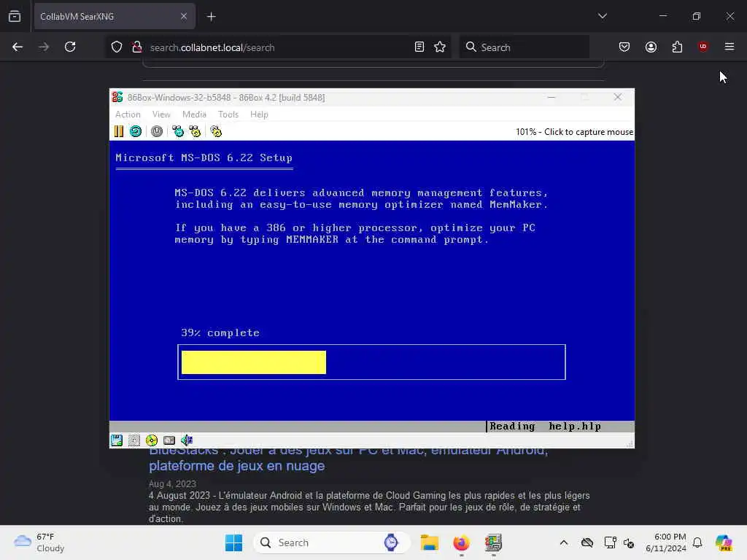Toggle reader view in the address bar

tap(419, 47)
